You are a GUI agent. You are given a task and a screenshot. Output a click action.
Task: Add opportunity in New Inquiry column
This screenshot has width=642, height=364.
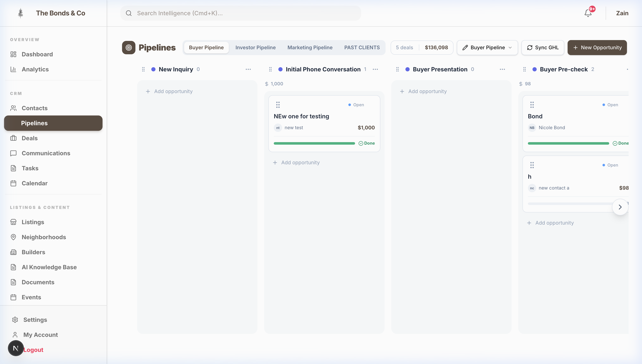point(169,91)
